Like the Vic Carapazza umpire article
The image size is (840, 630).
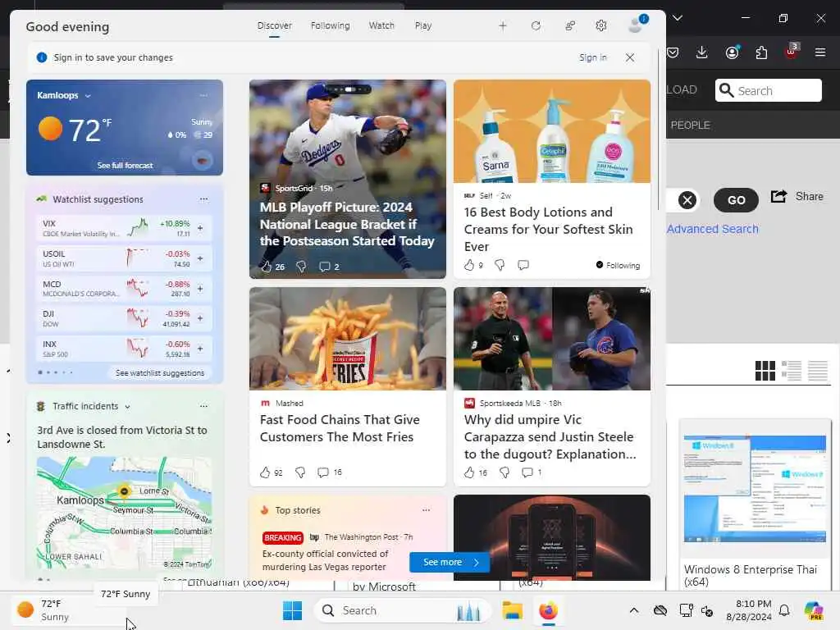(469, 472)
